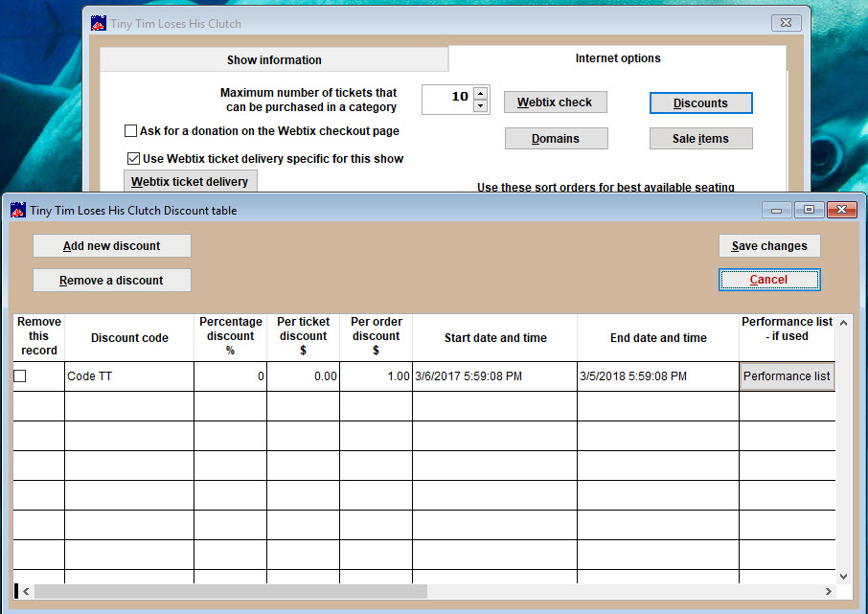Click the horizontal scrollbar right arrow
This screenshot has width=868, height=614.
point(828,591)
